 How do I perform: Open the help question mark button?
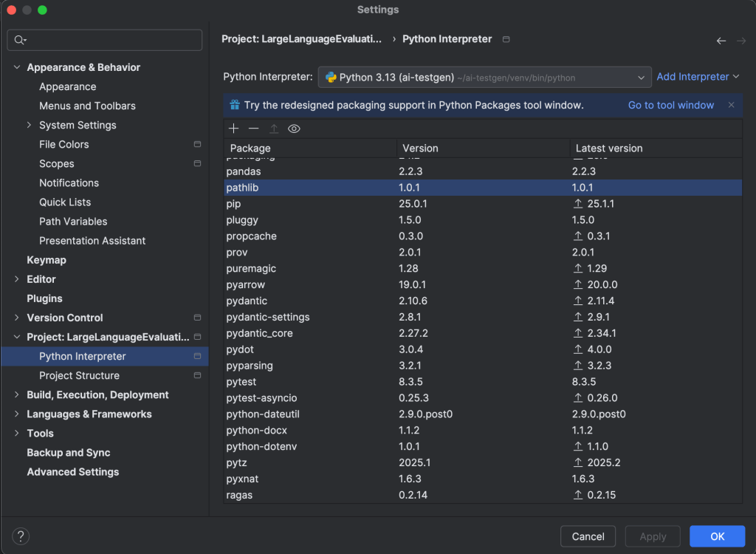[21, 536]
